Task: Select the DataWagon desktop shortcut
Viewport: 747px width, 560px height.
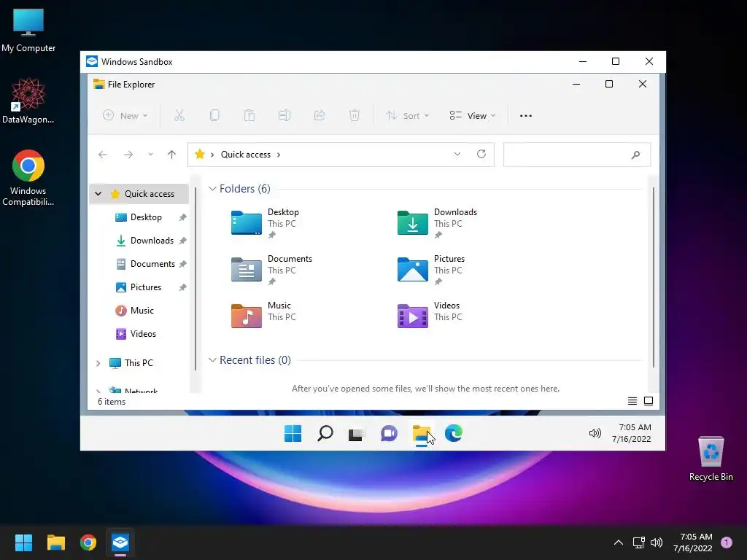Action: tap(28, 101)
